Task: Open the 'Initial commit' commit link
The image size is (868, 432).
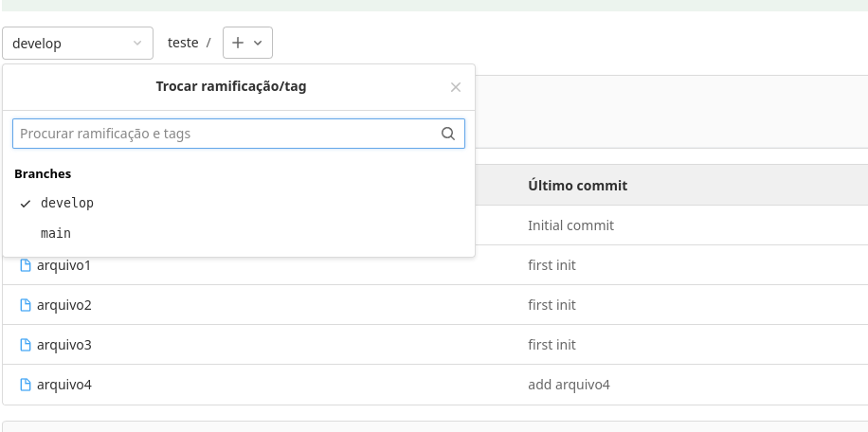Action: point(570,225)
